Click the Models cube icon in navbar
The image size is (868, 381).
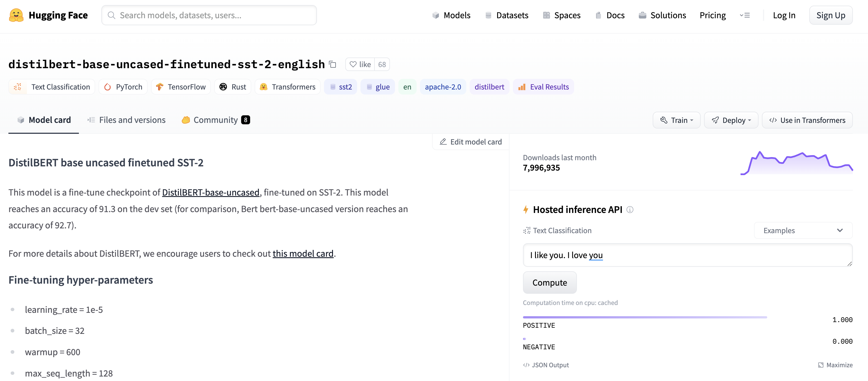click(x=436, y=15)
